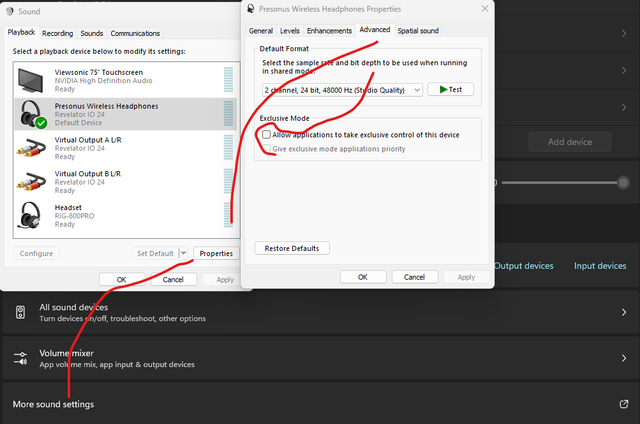The width and height of the screenshot is (640, 424).
Task: Toggle Give exclusive mode applications priority checkbox
Action: click(x=266, y=149)
